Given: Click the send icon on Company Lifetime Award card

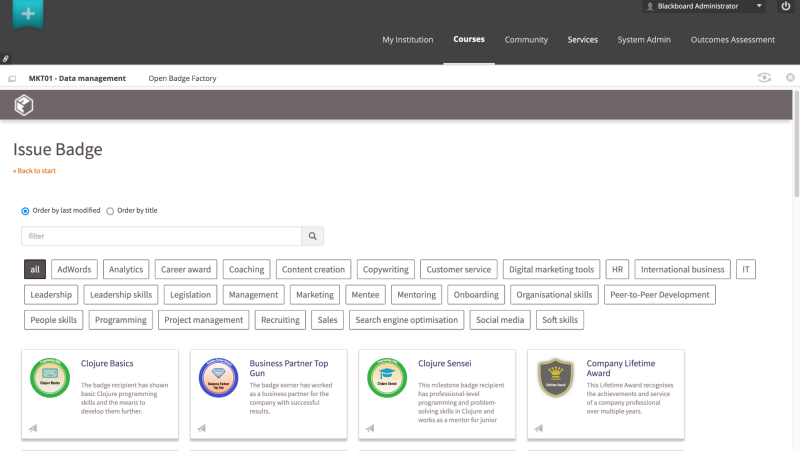Looking at the screenshot, I should 539,428.
